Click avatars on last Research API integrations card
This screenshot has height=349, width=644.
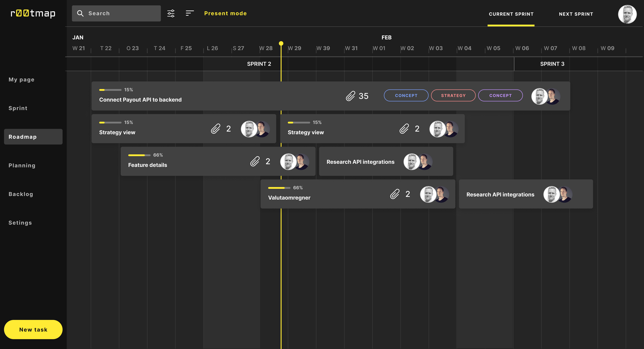[558, 194]
